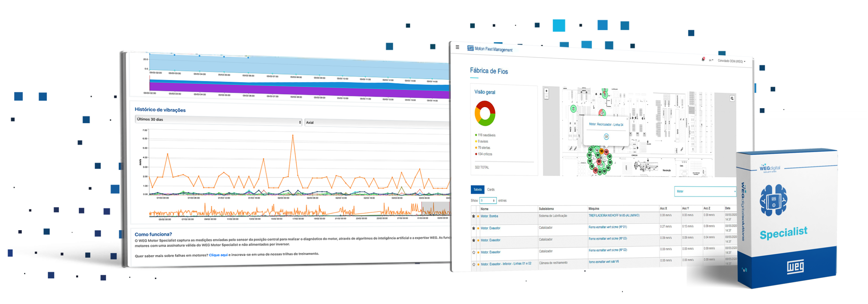Click the gray range selector on overview timeline
Screen dimensions: 868x304
click(436, 208)
